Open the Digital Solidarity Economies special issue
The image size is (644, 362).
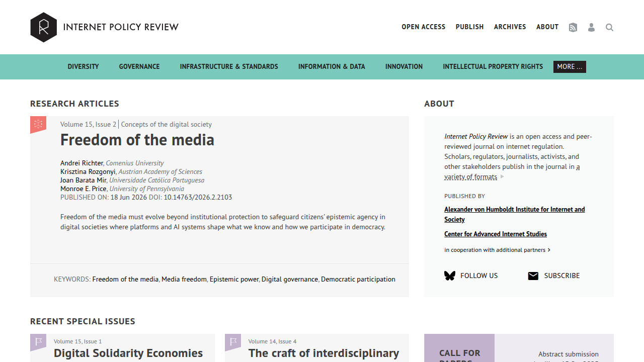128,353
